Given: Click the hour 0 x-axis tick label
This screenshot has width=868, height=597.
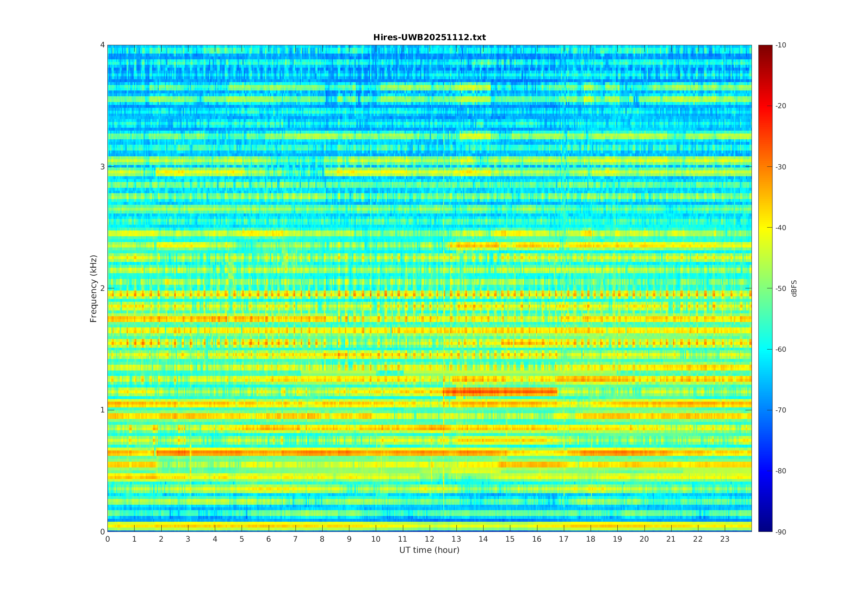Looking at the screenshot, I should 108,539.
